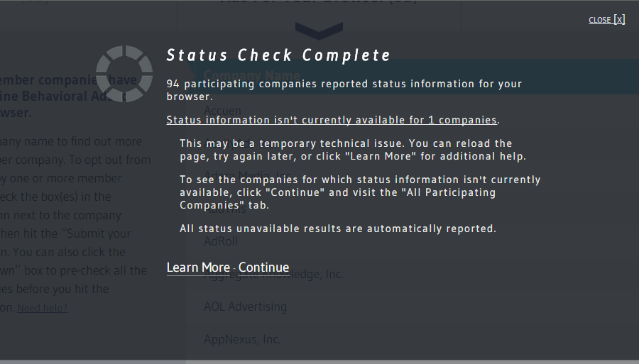Select the AppNexus, Inc. entry

pyautogui.click(x=242, y=339)
